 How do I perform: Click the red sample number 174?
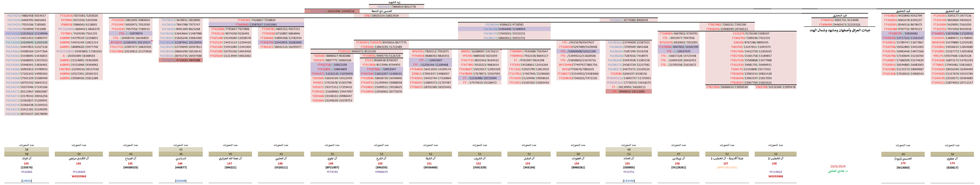(952, 163)
